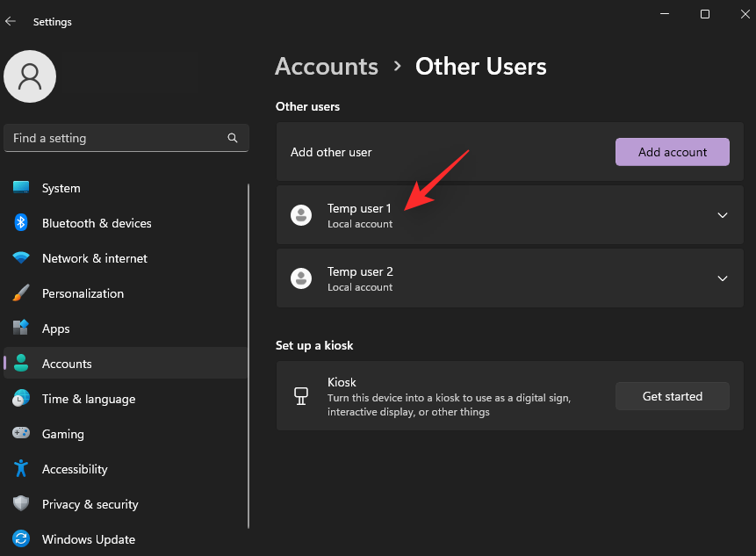Screen dimensions: 756x556
Task: Click the back arrow at top left
Action: click(x=11, y=21)
